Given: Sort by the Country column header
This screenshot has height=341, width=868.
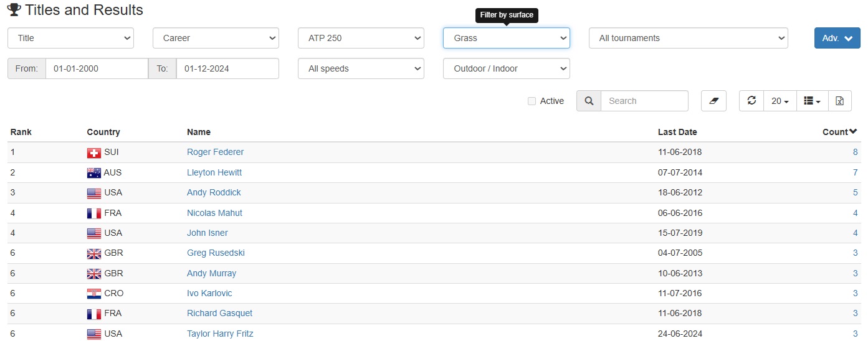Looking at the screenshot, I should pos(103,132).
